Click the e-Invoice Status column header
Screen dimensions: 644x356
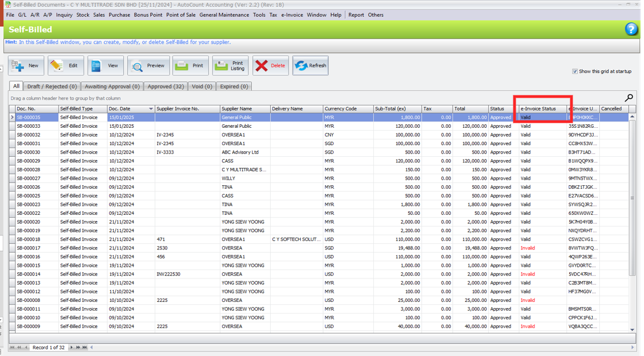pos(539,109)
